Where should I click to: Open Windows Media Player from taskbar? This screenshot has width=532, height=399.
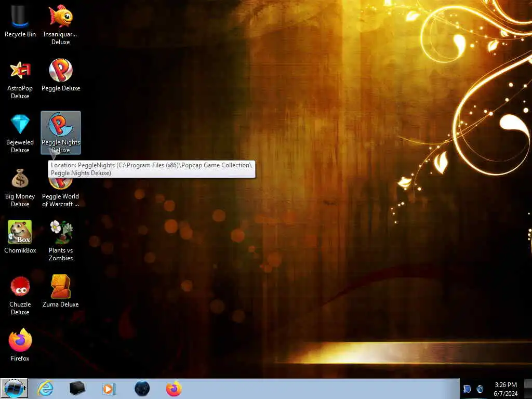109,389
